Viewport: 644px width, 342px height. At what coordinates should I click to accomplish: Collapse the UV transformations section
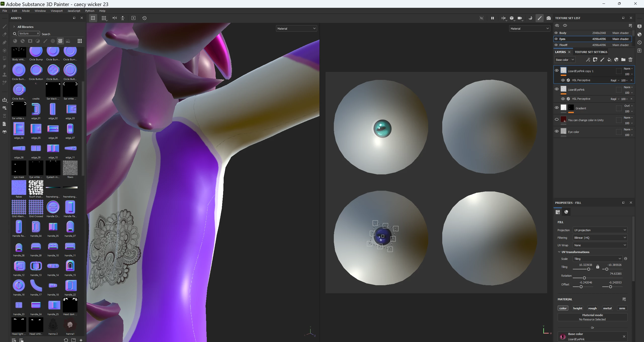click(x=559, y=252)
